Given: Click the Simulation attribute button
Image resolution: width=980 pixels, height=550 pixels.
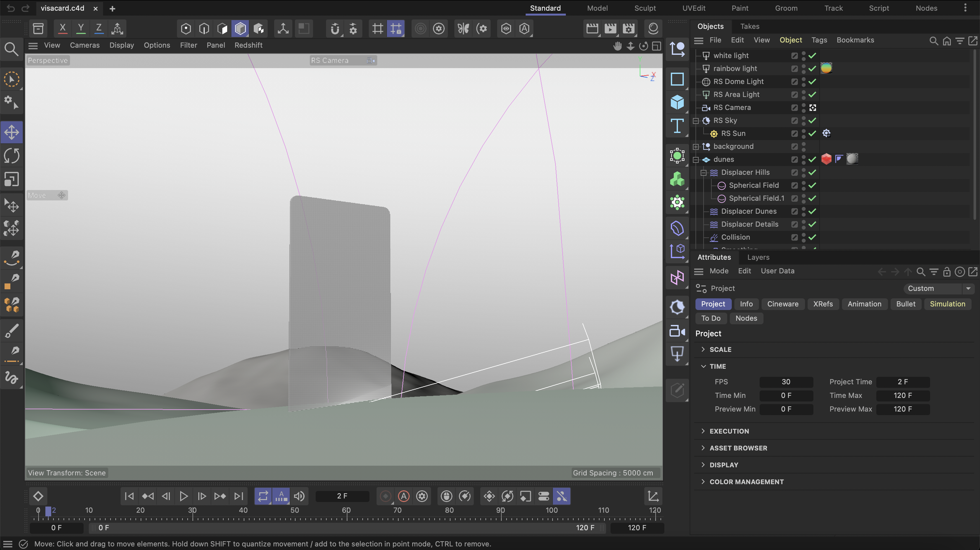Looking at the screenshot, I should (947, 304).
